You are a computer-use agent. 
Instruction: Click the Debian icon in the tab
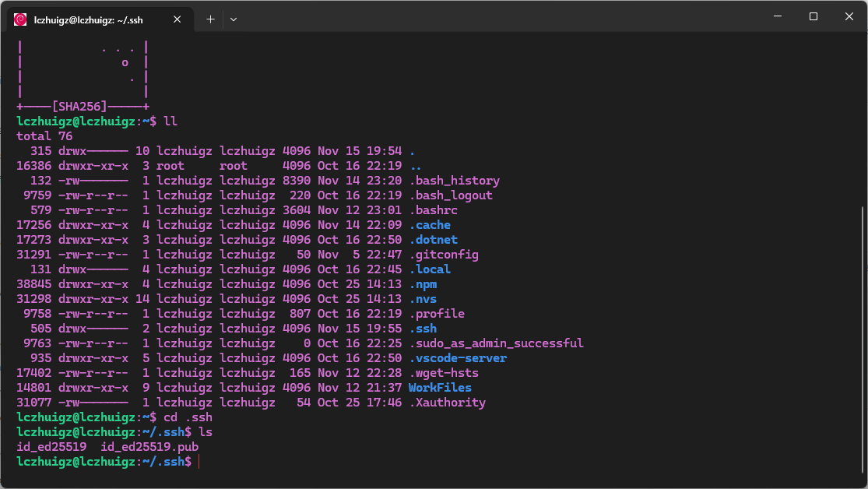pyautogui.click(x=20, y=19)
